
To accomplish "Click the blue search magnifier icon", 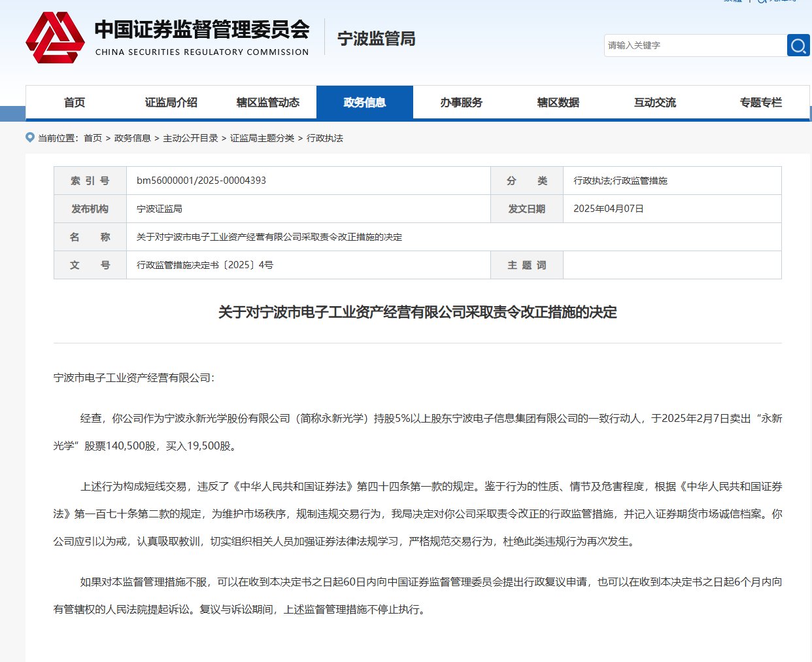I will coord(798,45).
